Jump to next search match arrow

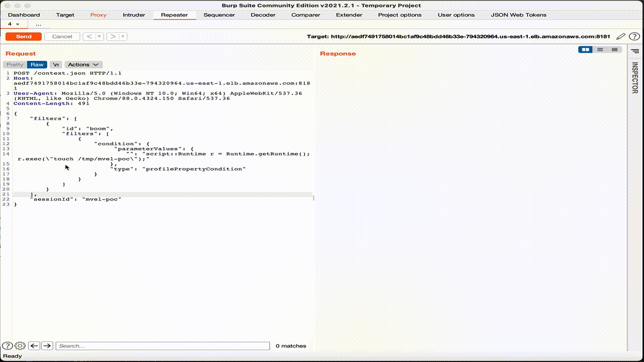click(x=47, y=346)
